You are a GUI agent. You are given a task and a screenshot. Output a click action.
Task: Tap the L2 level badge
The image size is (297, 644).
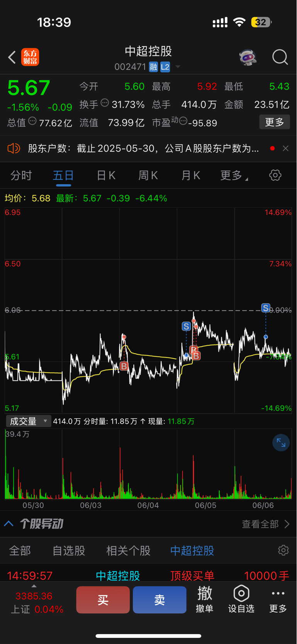coord(165,67)
